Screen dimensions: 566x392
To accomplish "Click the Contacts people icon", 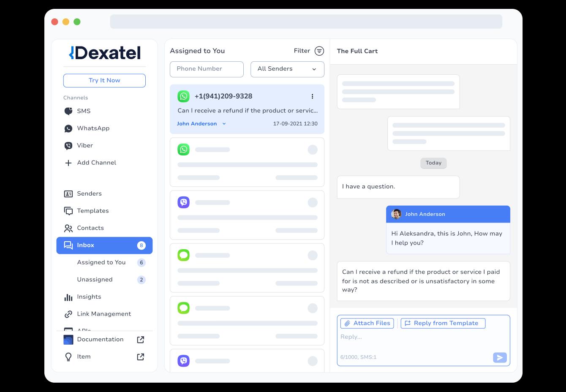I will [68, 228].
